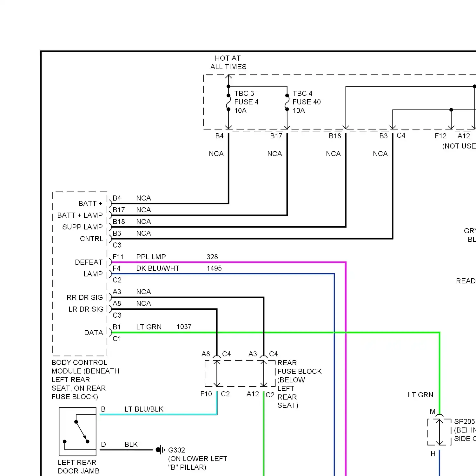476x476 pixels.
Task: Click the 'DK BLU/WHT' wire color label
Action: 158,268
